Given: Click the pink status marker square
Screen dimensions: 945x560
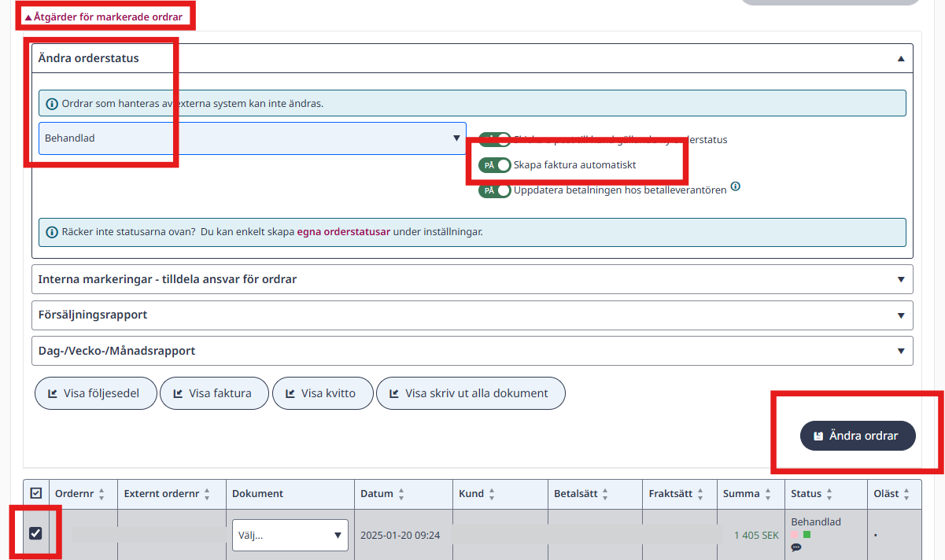Looking at the screenshot, I should (x=795, y=535).
